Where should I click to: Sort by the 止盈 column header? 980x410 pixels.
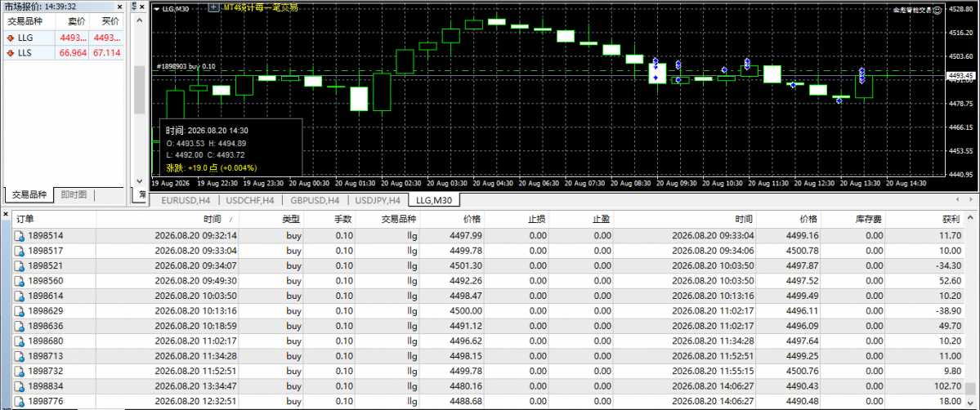coord(580,220)
